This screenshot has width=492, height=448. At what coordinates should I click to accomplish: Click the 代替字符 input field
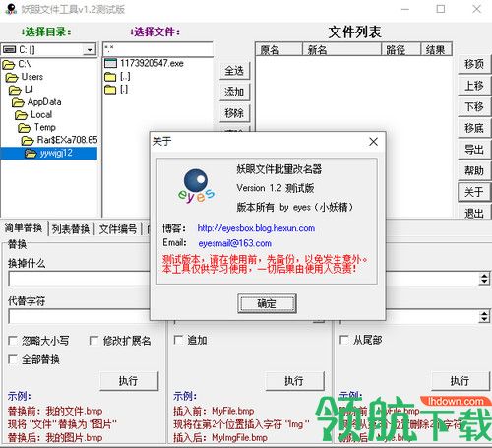point(79,316)
